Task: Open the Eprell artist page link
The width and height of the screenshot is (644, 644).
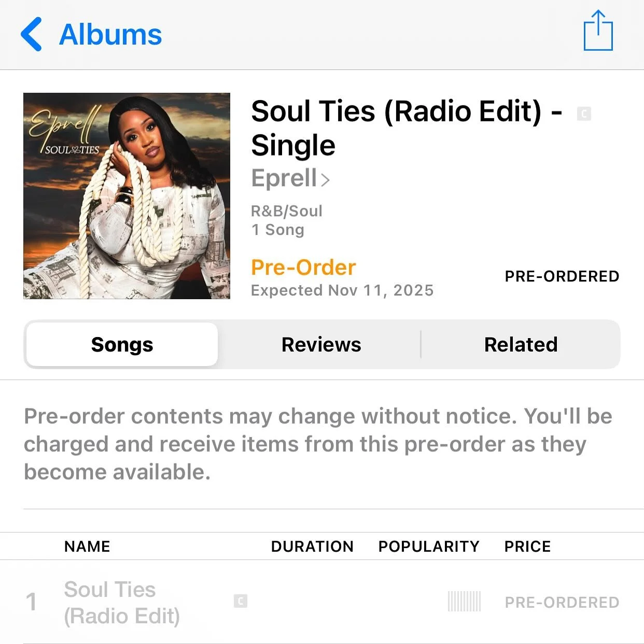Action: pos(290,178)
